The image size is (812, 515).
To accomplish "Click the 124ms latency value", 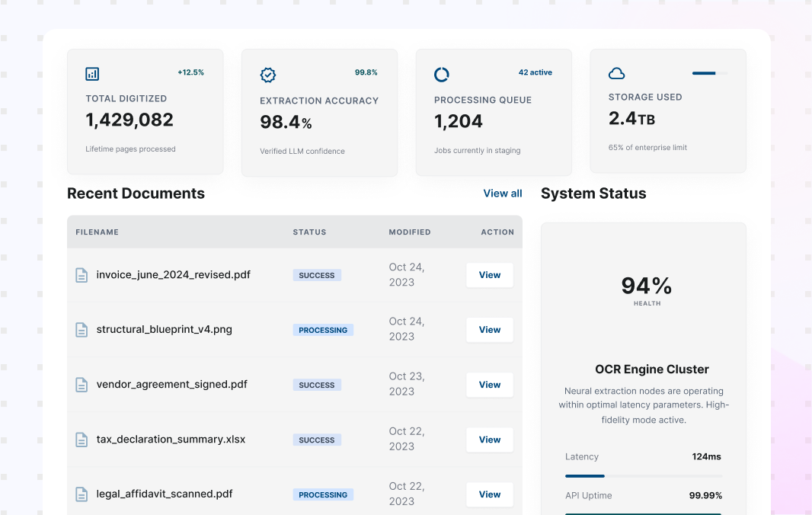I will [706, 456].
